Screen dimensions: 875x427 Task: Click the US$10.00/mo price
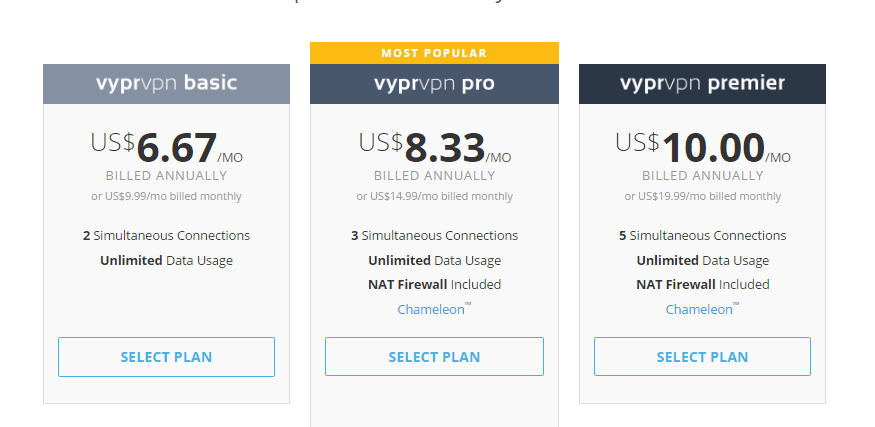[x=703, y=148]
